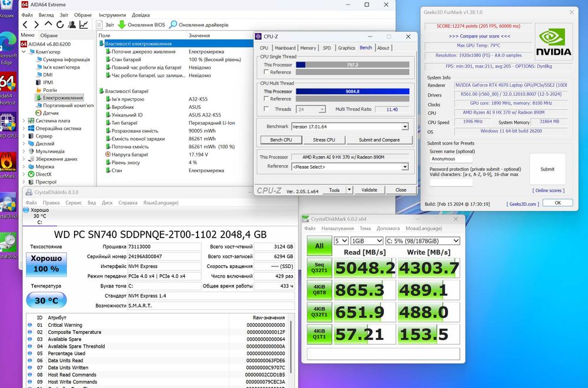Open CPUID CPU-Z desktop icon

click(x=8, y=122)
